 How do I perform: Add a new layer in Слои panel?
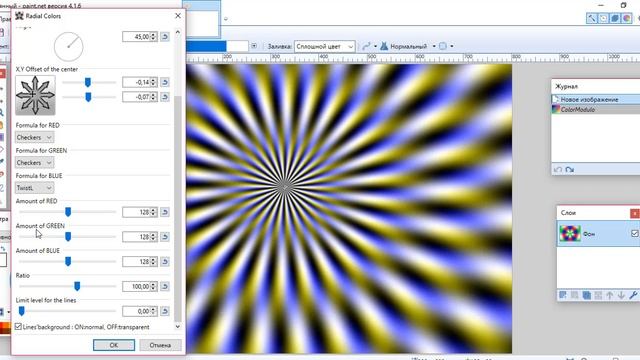tap(563, 295)
